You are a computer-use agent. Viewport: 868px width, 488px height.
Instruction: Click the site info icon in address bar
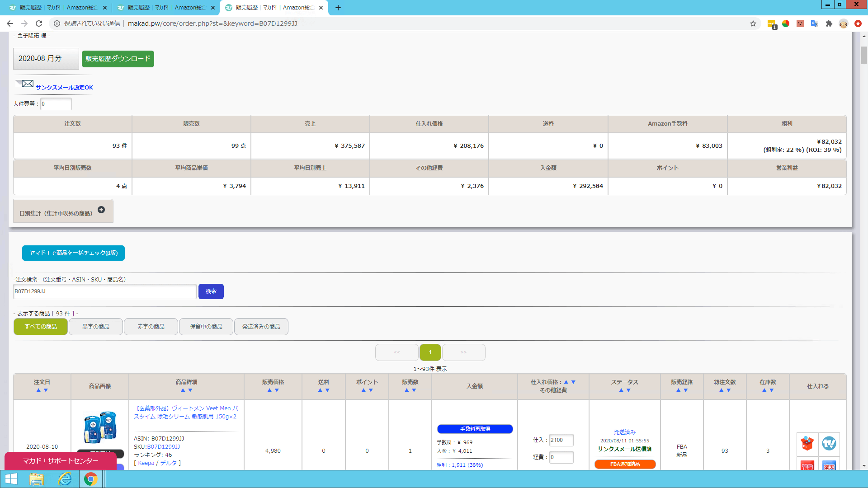point(57,23)
